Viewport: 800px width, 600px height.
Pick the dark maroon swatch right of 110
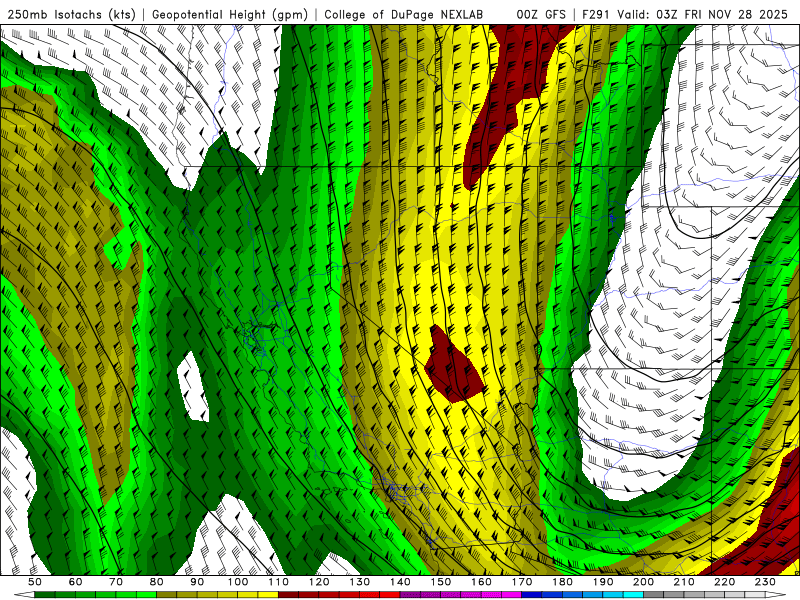point(289,595)
